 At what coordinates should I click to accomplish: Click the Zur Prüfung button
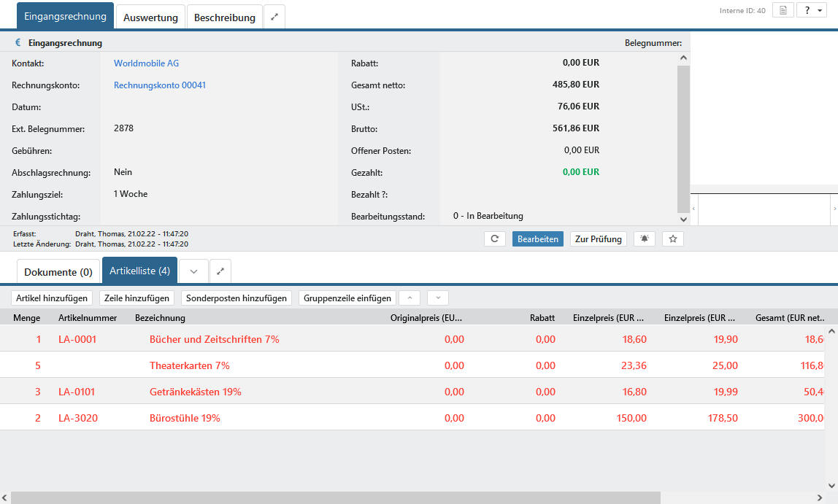[x=598, y=239]
